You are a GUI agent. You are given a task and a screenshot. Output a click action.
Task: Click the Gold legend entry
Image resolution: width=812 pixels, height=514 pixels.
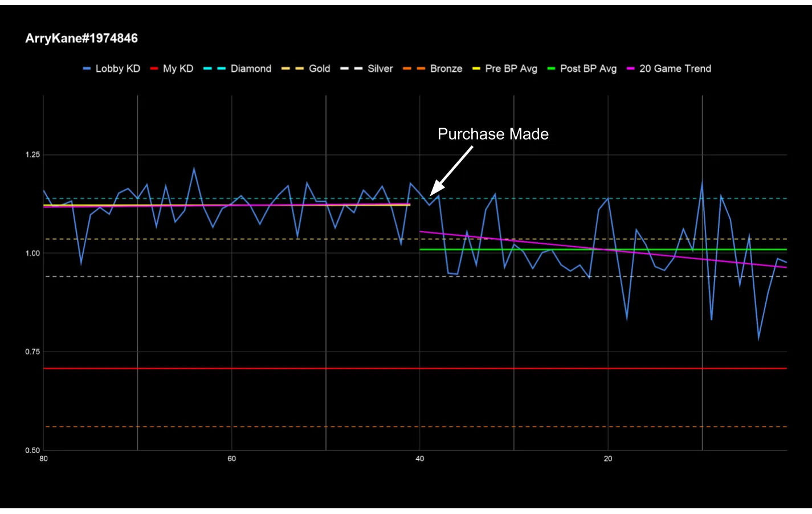point(306,68)
